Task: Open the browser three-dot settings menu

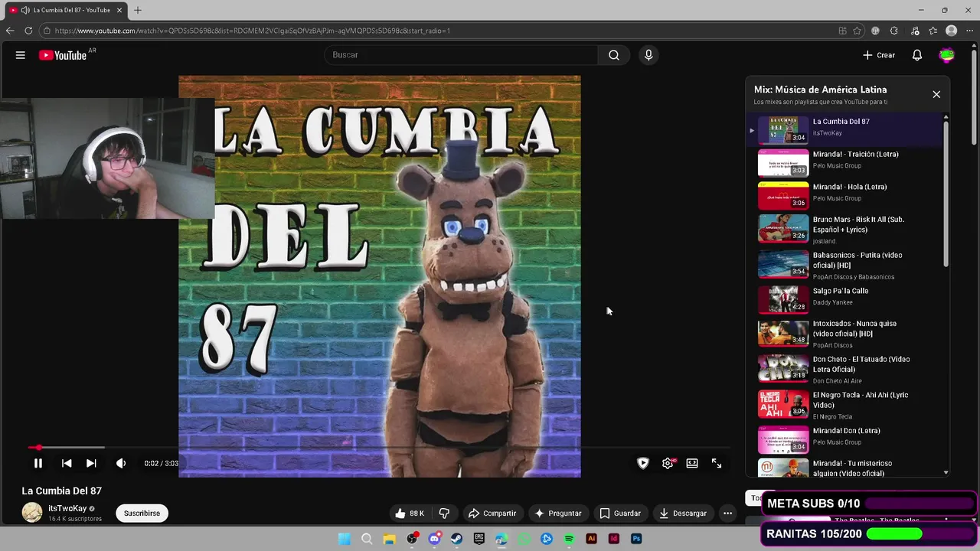Action: point(970,31)
